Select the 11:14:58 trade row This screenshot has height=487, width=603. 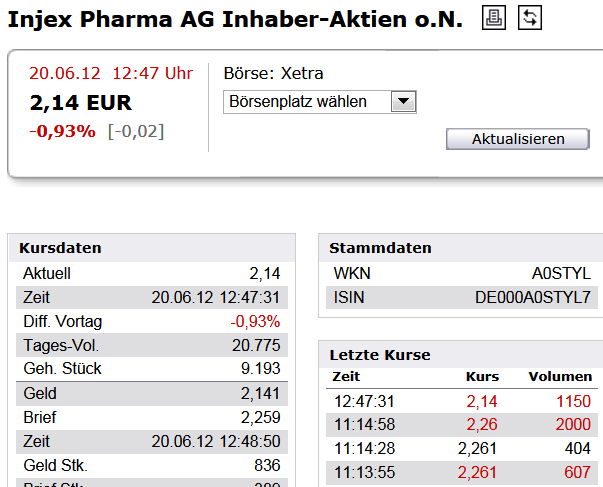pos(463,424)
